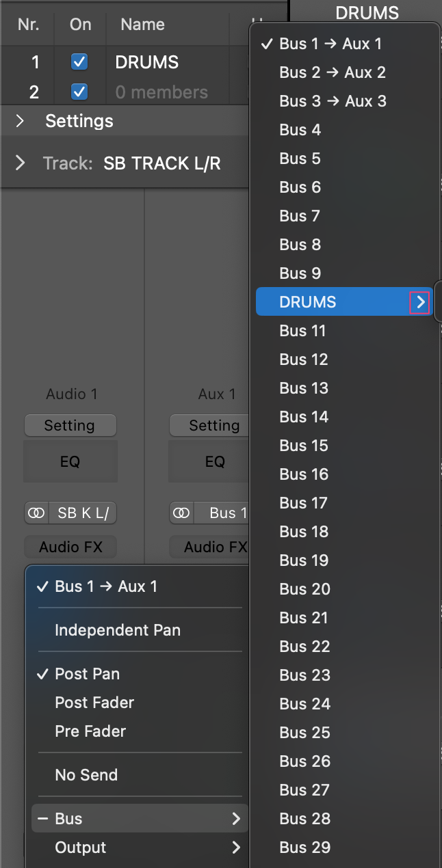442x868 pixels.
Task: Expand the Settings disclosure triangle
Action: (x=20, y=122)
